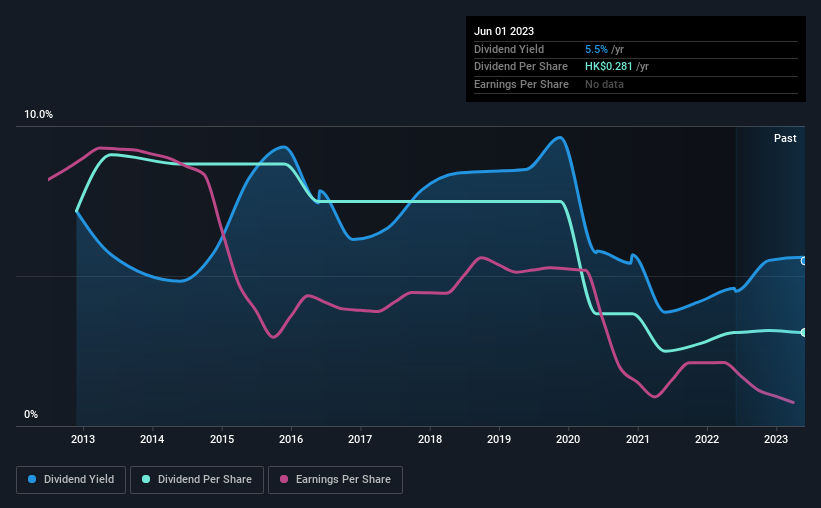Viewport: 821px width, 508px height.
Task: Click the Earnings Per Share tooltip row label
Action: click(521, 84)
